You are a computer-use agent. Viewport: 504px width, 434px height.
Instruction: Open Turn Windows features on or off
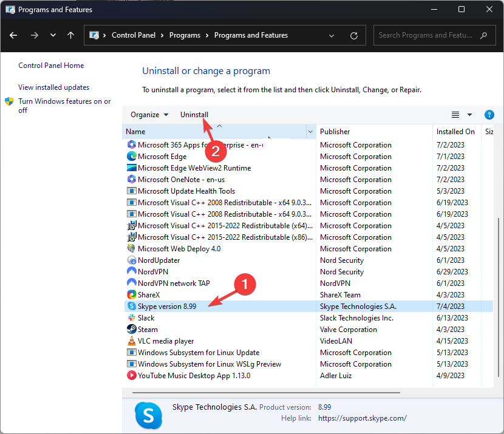point(64,106)
